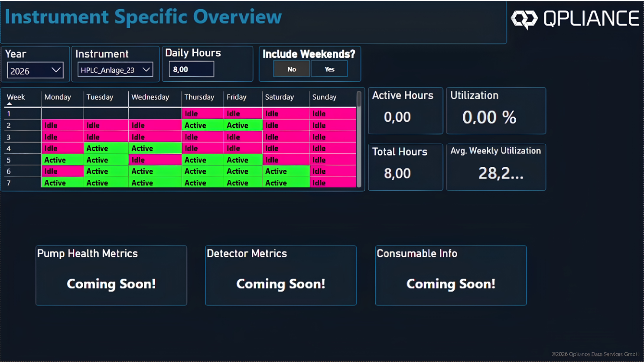Viewport: 644px width, 363px height.
Task: Select No for Include Weekends
Action: [292, 69]
